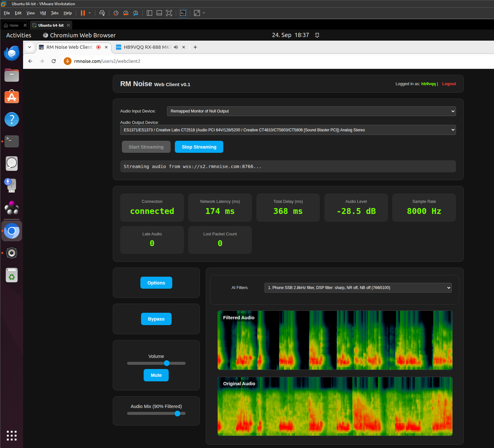This screenshot has width=494, height=448.
Task: Enter full screen mode via VMware toolbar icon
Action: click(169, 13)
